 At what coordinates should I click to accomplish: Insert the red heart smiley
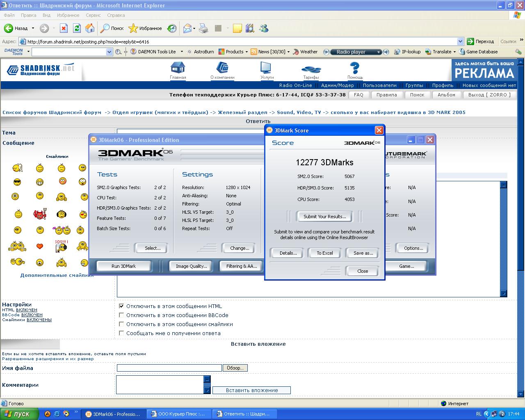[40, 247]
